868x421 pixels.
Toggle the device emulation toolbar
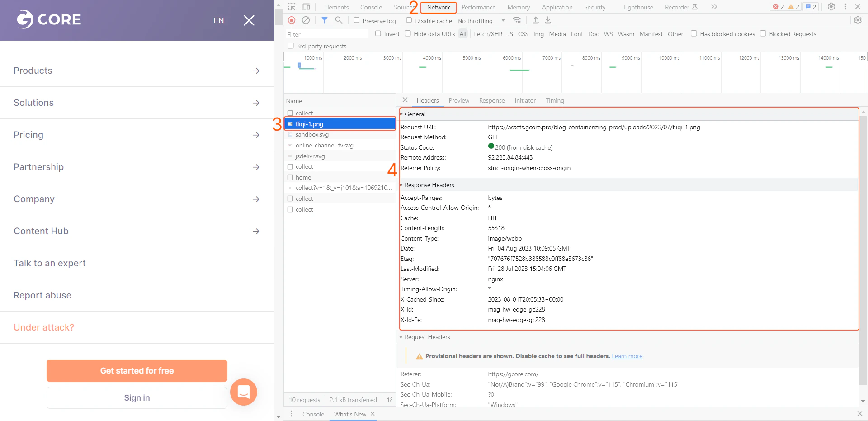[307, 7]
